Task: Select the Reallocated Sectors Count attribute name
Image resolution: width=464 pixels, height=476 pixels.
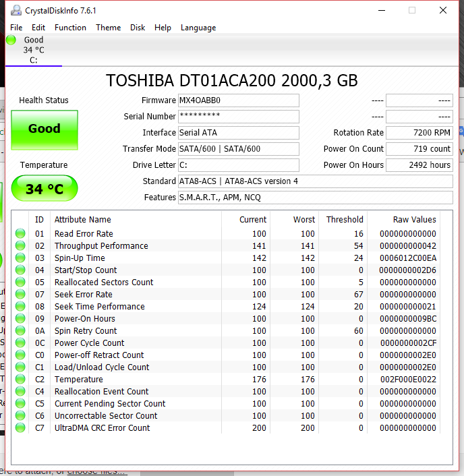Action: point(104,282)
